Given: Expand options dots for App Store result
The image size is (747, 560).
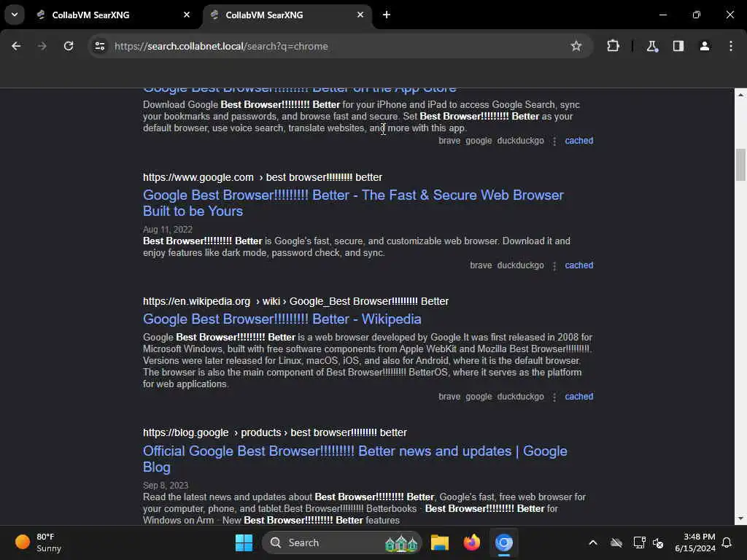Looking at the screenshot, I should click(554, 141).
